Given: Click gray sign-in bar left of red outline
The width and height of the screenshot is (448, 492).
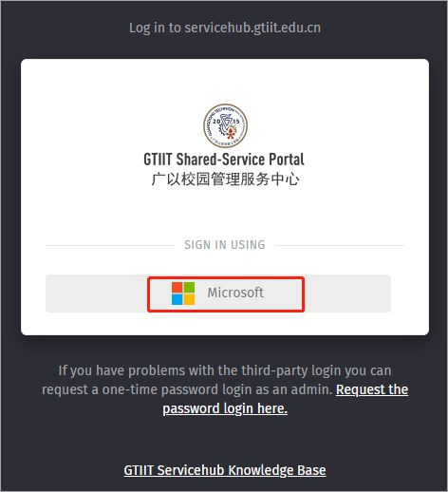Looking at the screenshot, I should tap(97, 293).
